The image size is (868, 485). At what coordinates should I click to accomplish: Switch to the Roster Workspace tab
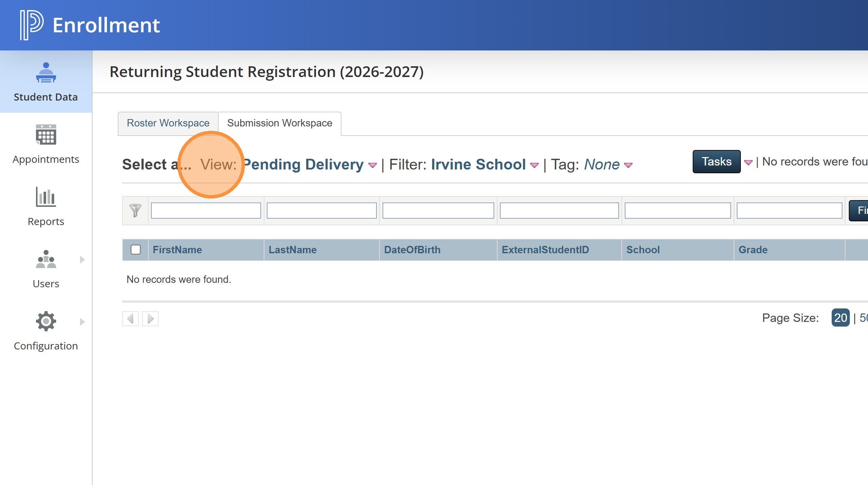click(x=168, y=123)
